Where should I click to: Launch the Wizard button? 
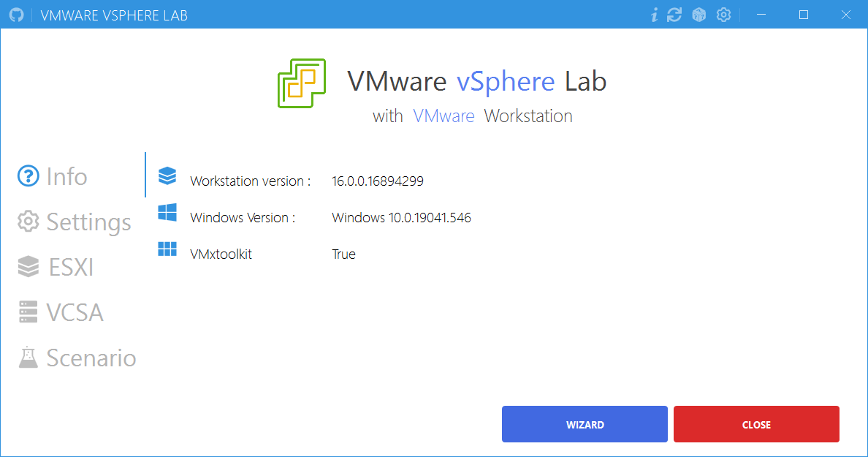tap(585, 424)
